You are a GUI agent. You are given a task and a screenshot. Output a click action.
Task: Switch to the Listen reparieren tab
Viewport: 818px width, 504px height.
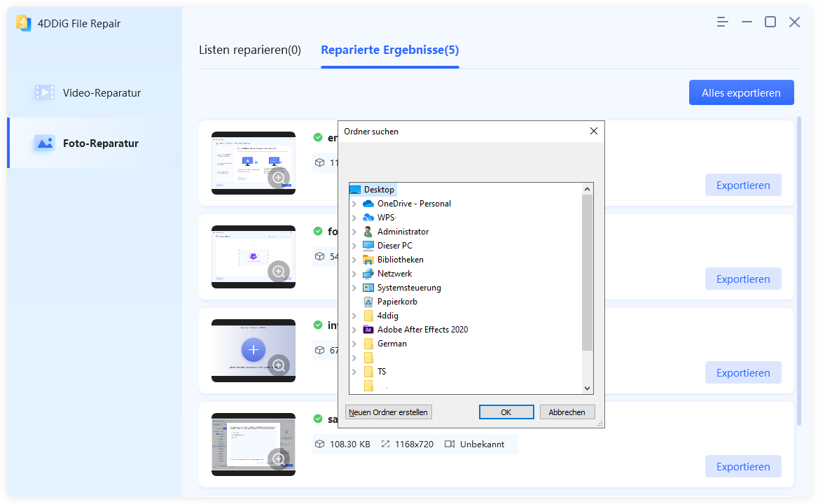249,50
